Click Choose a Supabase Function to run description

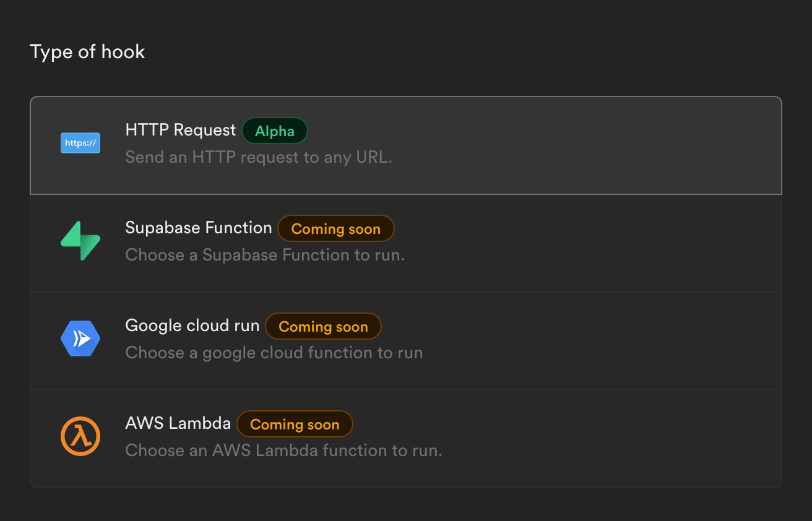point(264,254)
